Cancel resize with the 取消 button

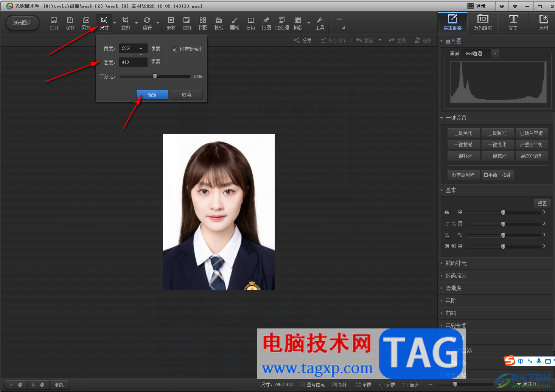click(187, 95)
